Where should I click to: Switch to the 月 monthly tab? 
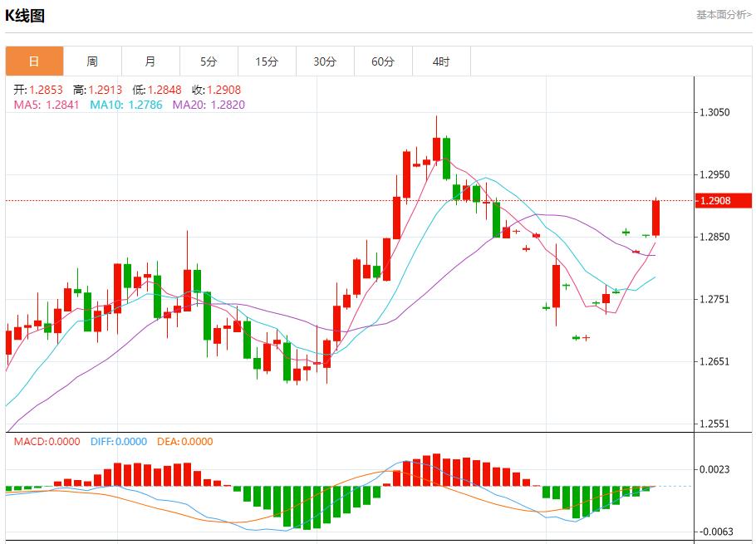coord(150,61)
